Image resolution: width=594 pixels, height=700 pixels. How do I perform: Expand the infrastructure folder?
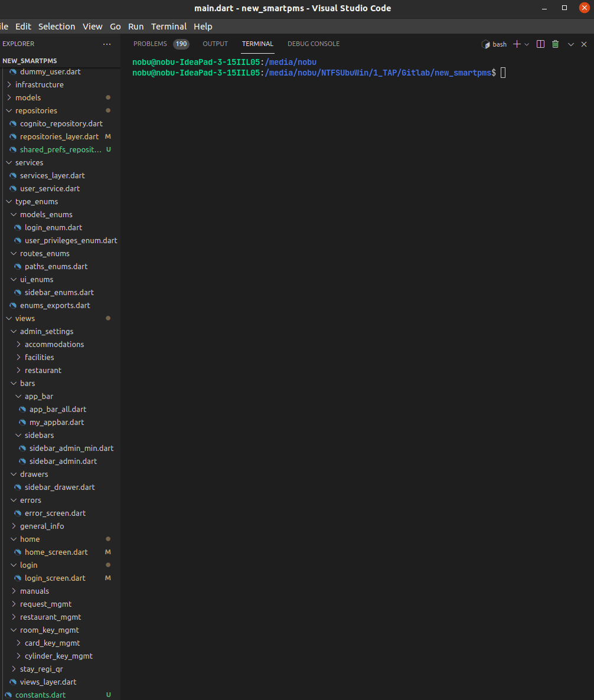(x=39, y=84)
